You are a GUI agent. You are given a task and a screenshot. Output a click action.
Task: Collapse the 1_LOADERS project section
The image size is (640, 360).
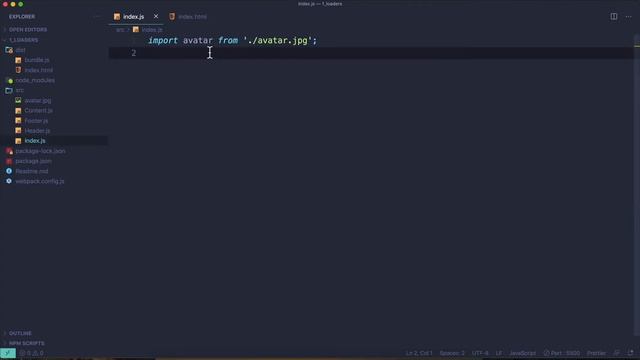[x=24, y=40]
